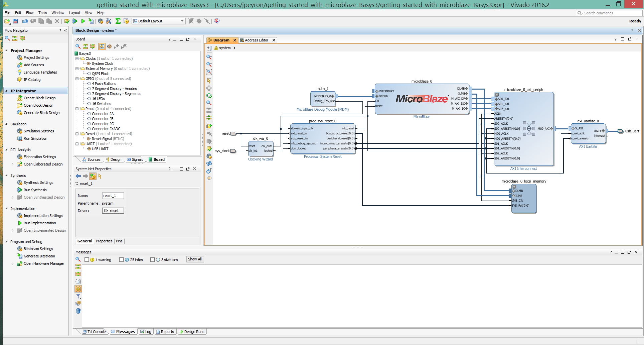This screenshot has height=345, width=644.
Task: Click the back arrow in System Net Properties
Action: [x=78, y=176]
